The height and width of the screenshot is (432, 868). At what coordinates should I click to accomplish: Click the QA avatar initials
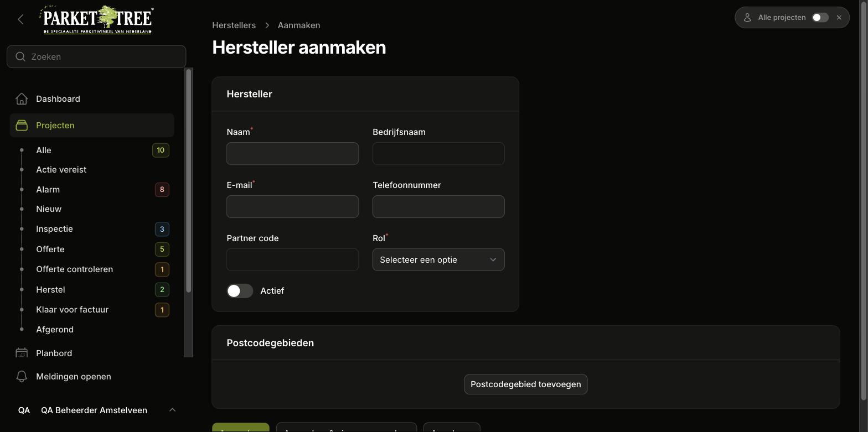pos(24,410)
